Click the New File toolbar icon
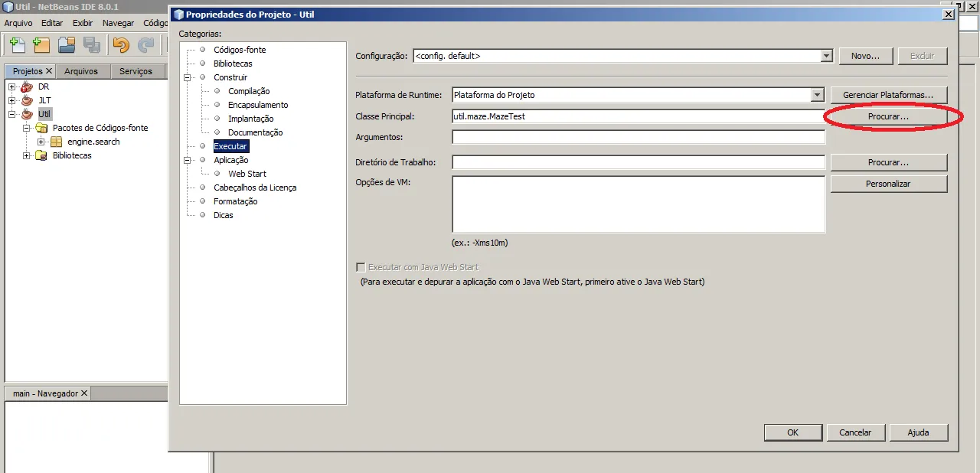The image size is (980, 473). tap(17, 45)
